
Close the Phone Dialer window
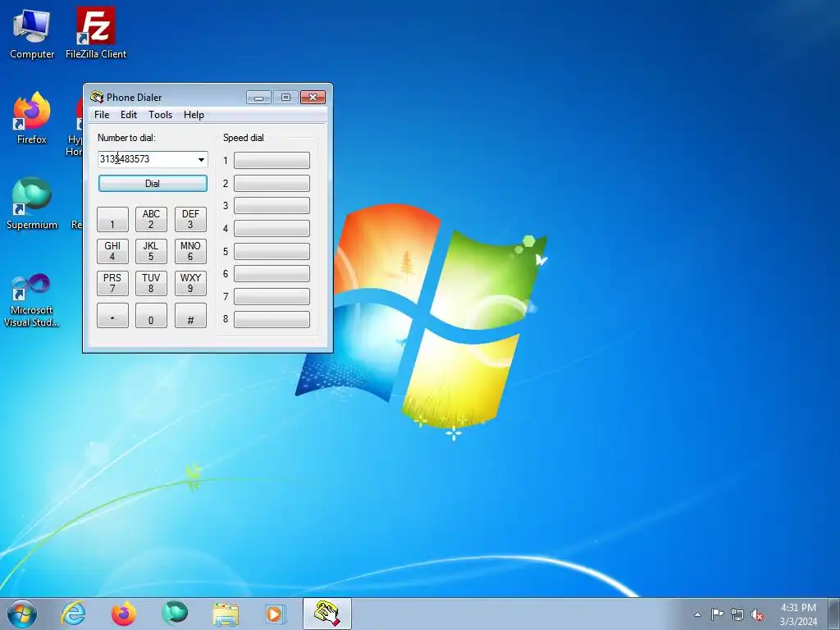(x=313, y=97)
